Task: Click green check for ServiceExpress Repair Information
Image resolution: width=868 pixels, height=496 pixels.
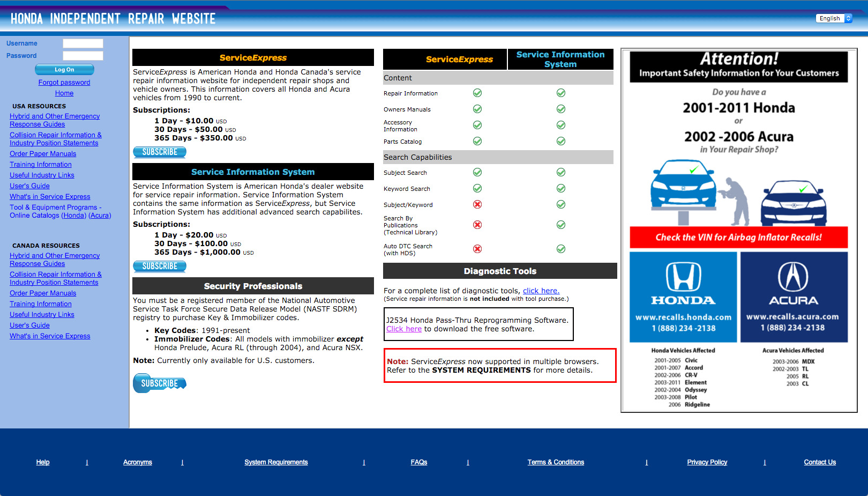Action: click(477, 93)
